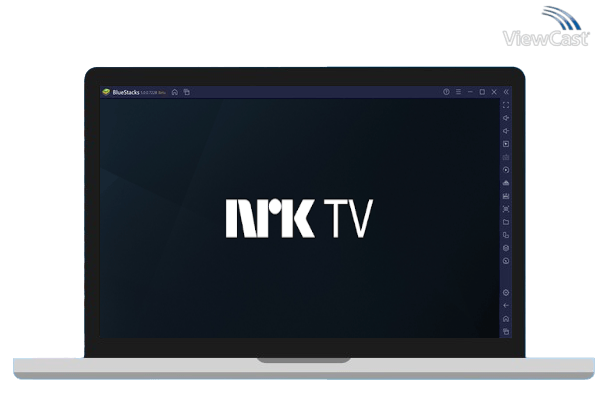602x414 pixels.
Task: Click the BlueStacks logo in the title bar
Action: [x=106, y=92]
